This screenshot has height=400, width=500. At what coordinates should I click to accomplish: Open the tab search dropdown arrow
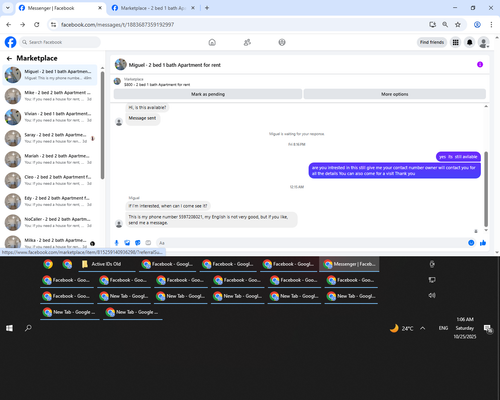[x=8, y=8]
